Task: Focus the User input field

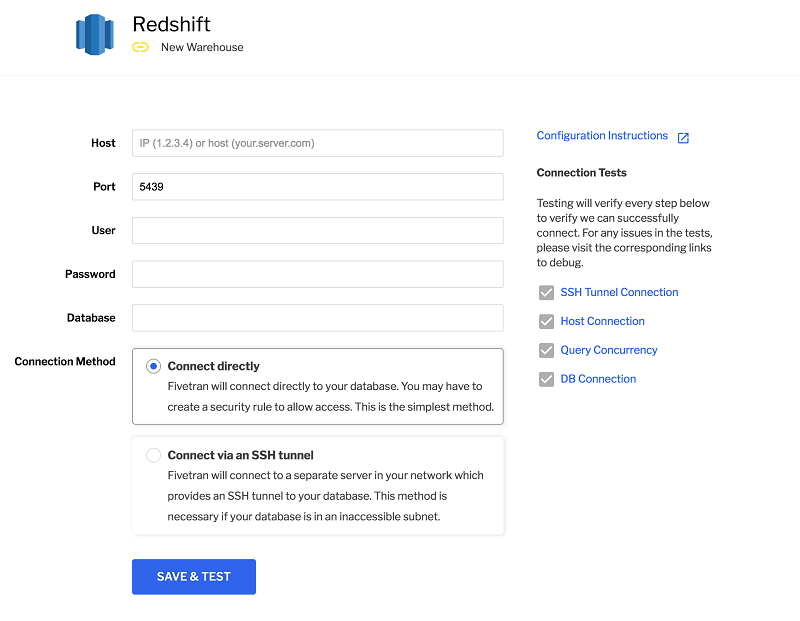Action: pyautogui.click(x=318, y=231)
